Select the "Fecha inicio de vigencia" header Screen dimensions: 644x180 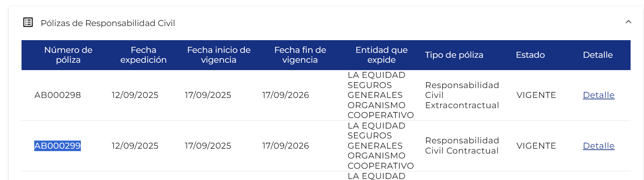[219, 55]
